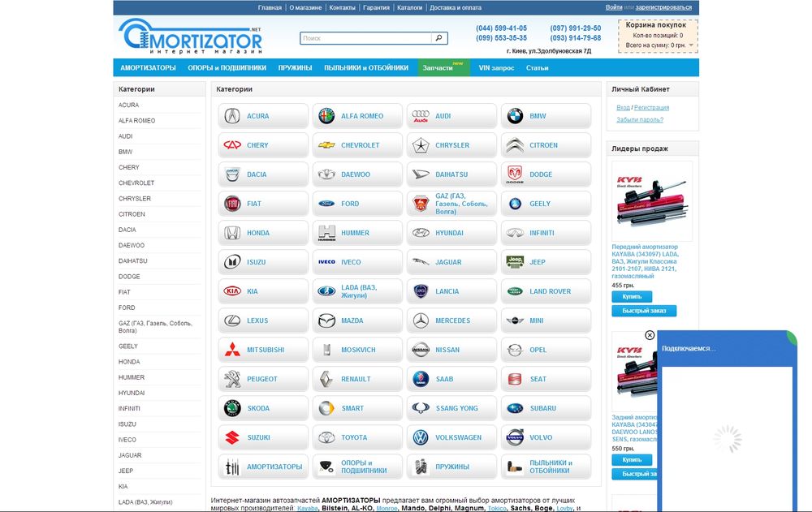The height and width of the screenshot is (512, 812).
Task: Click the Mitsubishi red diamonds icon
Action: click(232, 350)
